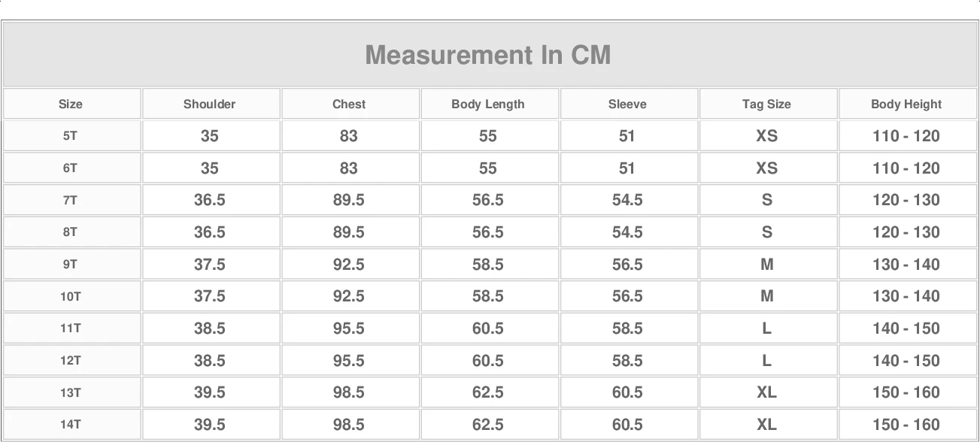Viewport: 980px width, 442px height.
Task: Click the Sleeve column header
Action: [627, 104]
